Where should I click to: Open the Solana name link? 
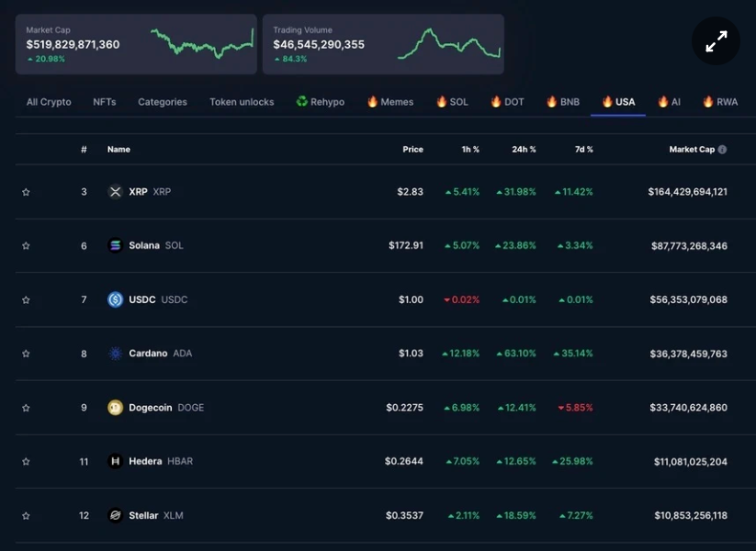coord(144,245)
